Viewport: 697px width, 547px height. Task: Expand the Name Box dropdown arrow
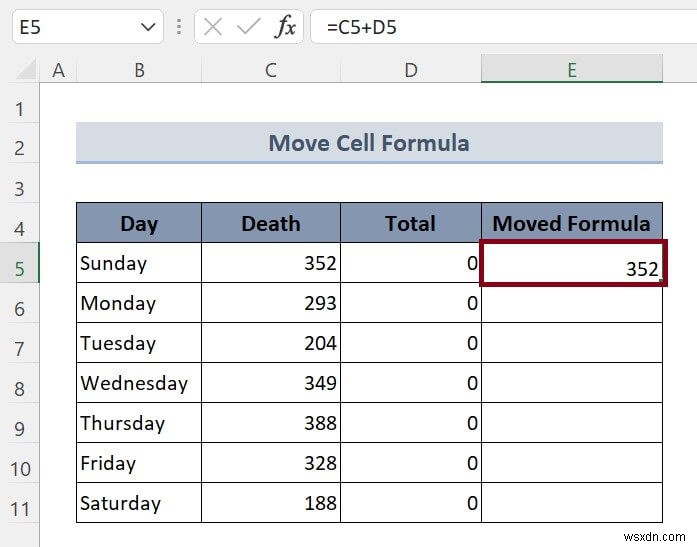pos(148,27)
